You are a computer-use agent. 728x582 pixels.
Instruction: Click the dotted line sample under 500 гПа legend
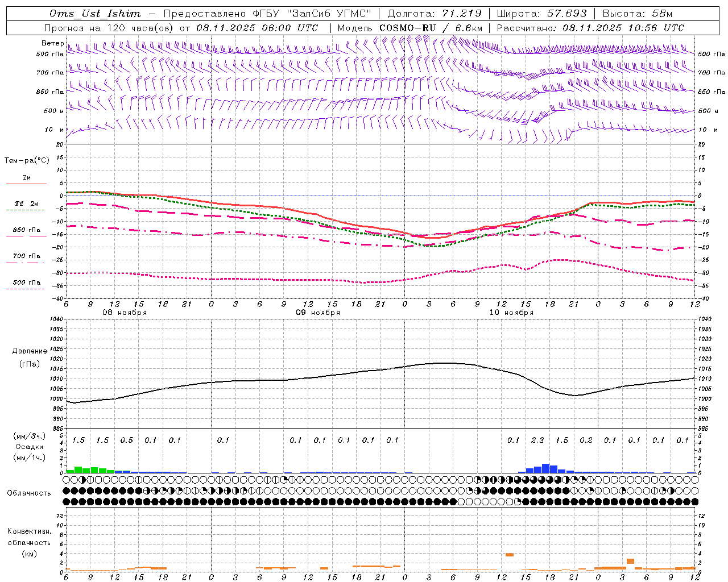pyautogui.click(x=26, y=289)
